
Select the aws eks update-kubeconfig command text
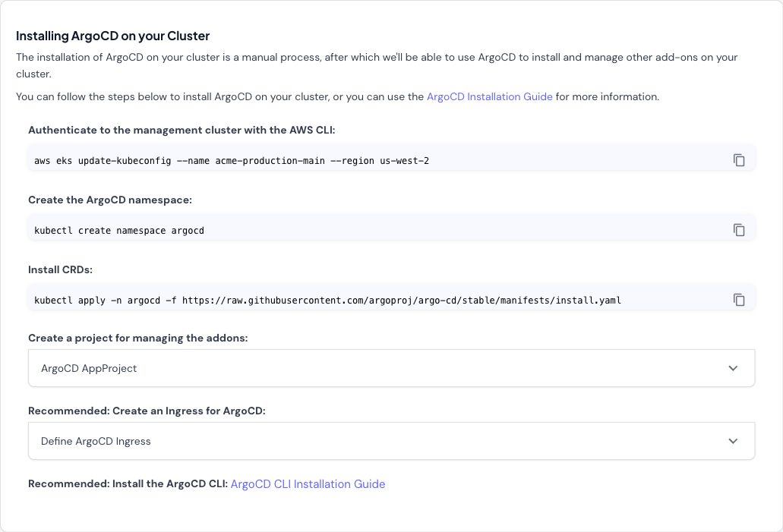(x=231, y=160)
